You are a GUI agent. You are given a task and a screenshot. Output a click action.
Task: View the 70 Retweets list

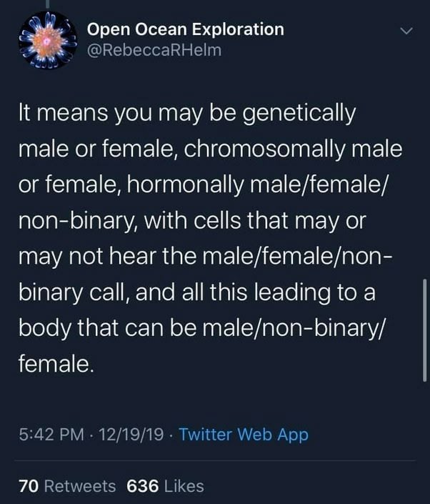coord(67,486)
